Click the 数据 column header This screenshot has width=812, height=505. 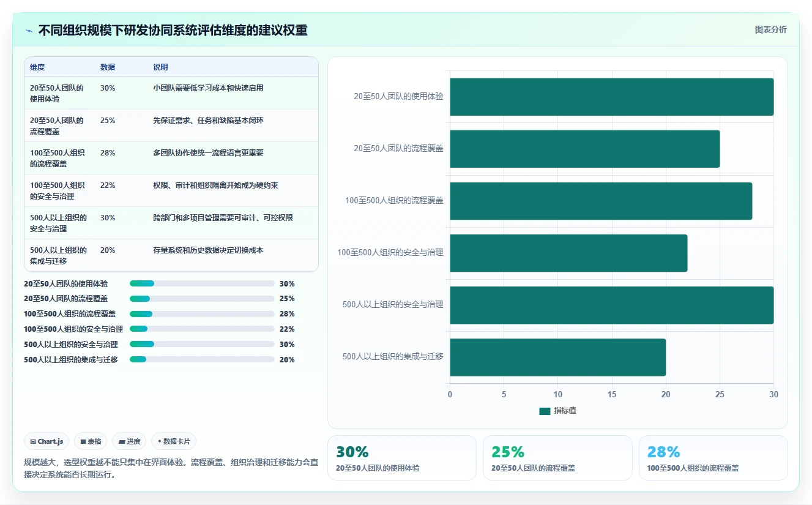point(108,67)
